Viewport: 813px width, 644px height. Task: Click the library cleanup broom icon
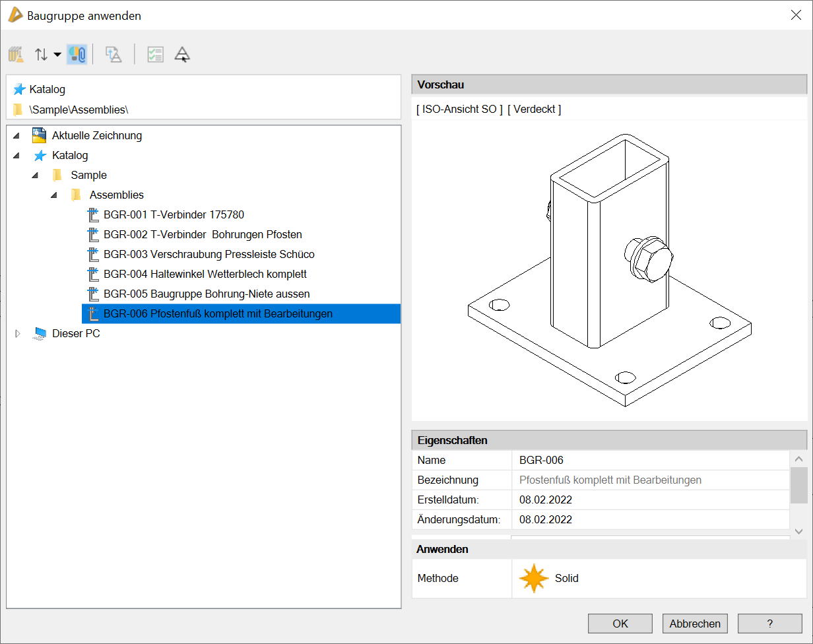click(x=16, y=55)
